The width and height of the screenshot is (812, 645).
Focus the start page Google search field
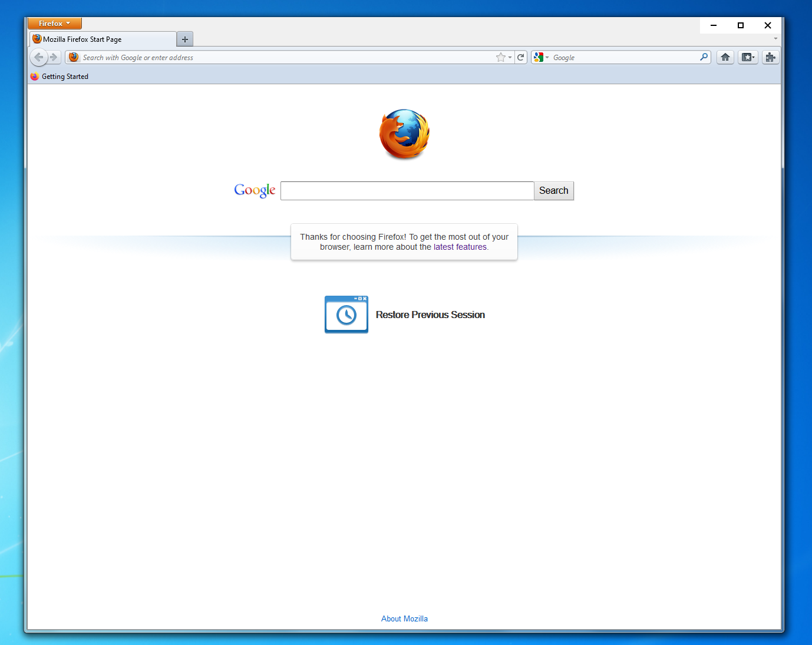click(x=407, y=191)
